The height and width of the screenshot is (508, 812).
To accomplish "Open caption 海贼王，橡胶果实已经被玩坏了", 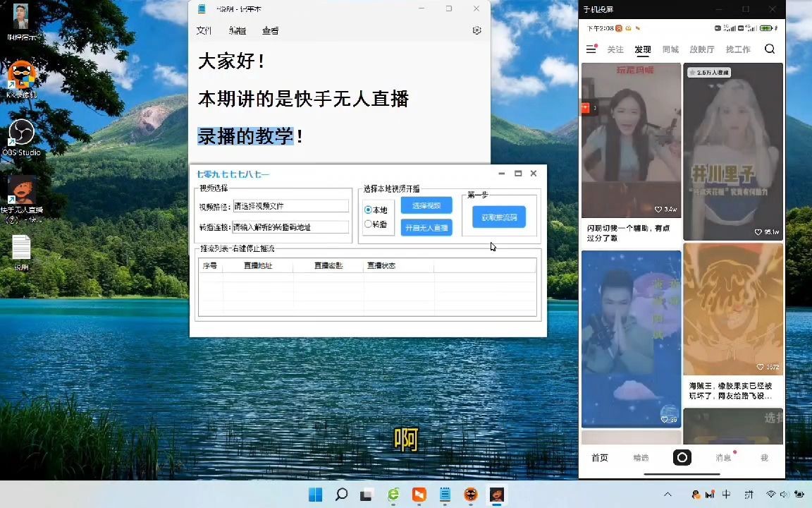I will (x=730, y=391).
